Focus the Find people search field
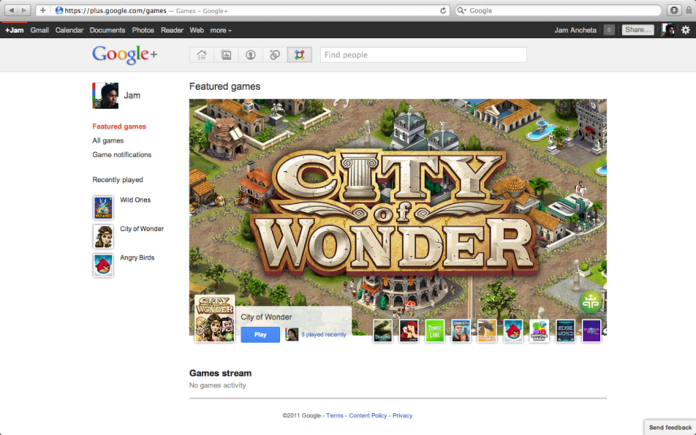The height and width of the screenshot is (435, 696). coord(423,55)
